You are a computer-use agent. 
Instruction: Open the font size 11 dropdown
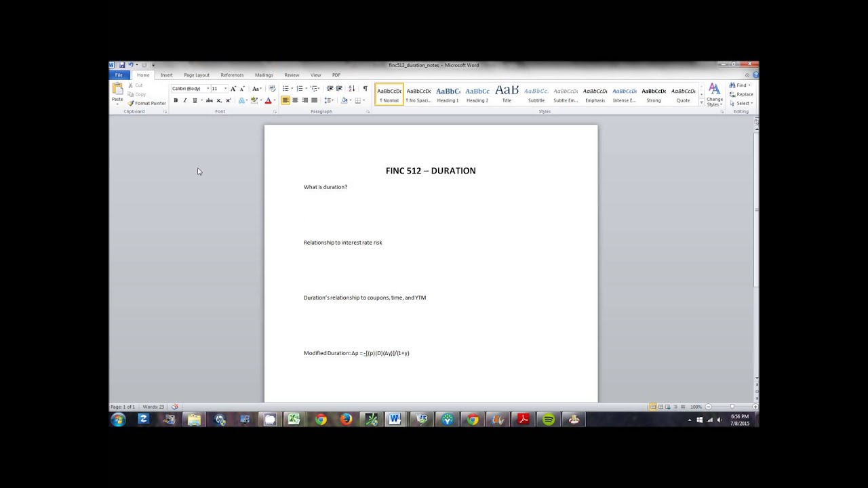[x=226, y=89]
